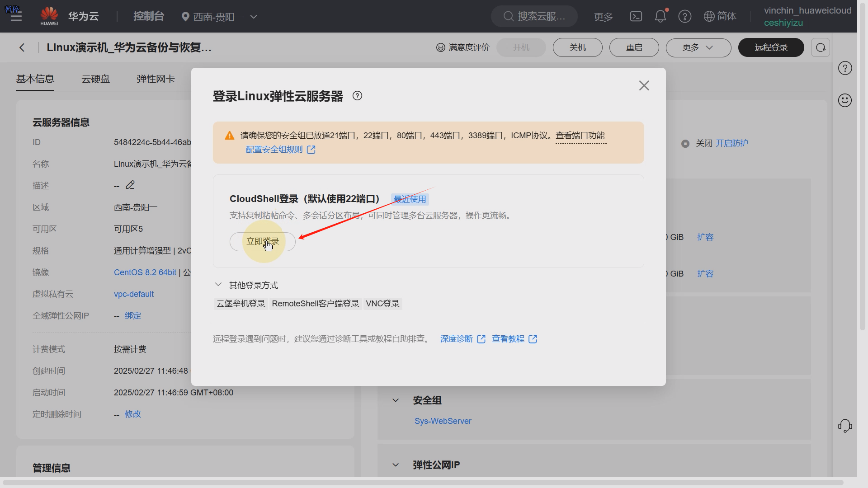The width and height of the screenshot is (868, 488).
Task: Open the notifications bell
Action: 660,17
